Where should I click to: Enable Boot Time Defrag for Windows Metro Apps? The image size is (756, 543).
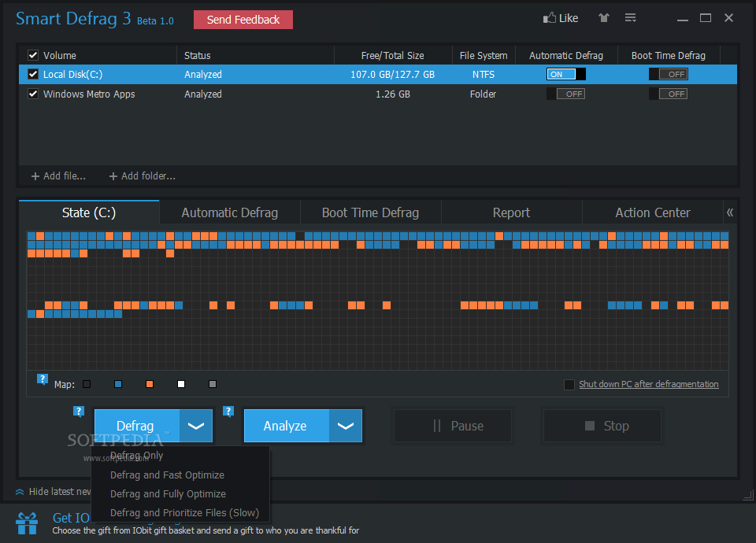coord(669,94)
